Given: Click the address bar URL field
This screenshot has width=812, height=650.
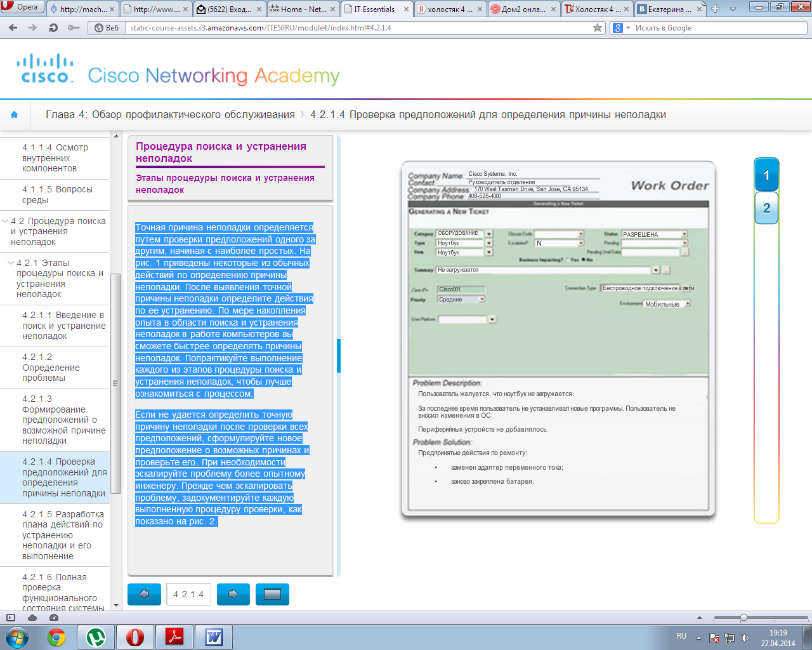Looking at the screenshot, I should click(358, 28).
